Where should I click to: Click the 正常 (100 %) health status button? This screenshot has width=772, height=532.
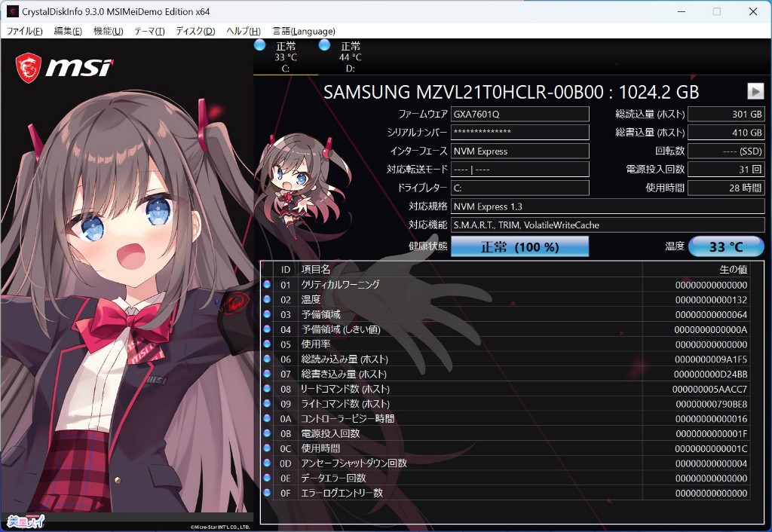coord(519,246)
